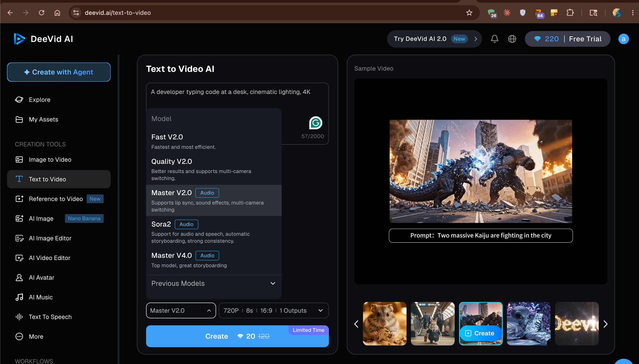This screenshot has height=364, width=639.
Task: Open the AI Avatar tool
Action: (59, 277)
